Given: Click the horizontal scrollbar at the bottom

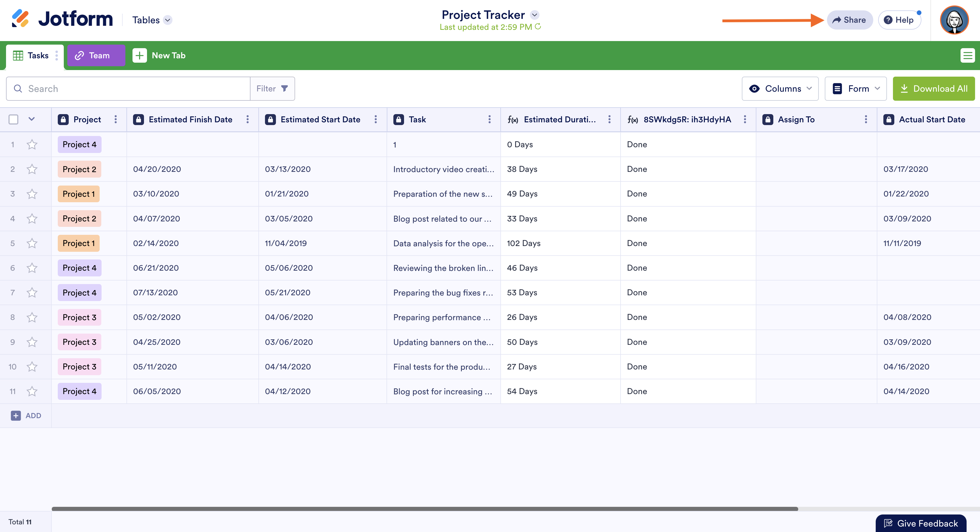Looking at the screenshot, I should point(424,508).
